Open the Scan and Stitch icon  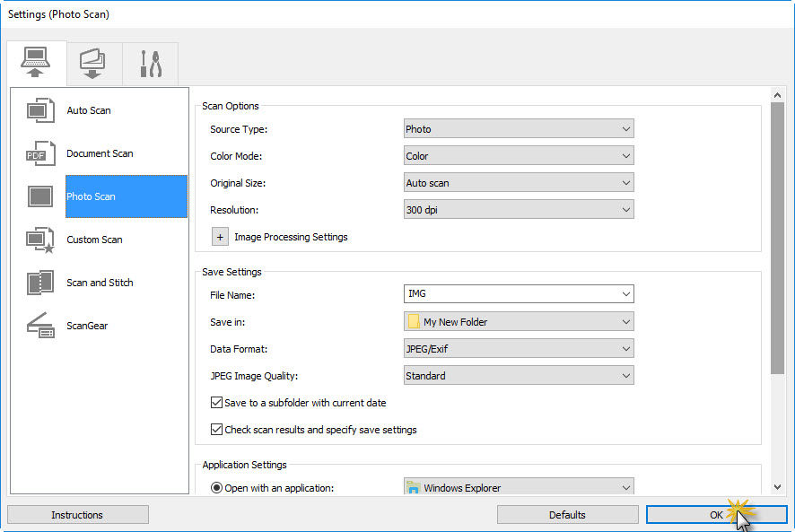click(40, 283)
